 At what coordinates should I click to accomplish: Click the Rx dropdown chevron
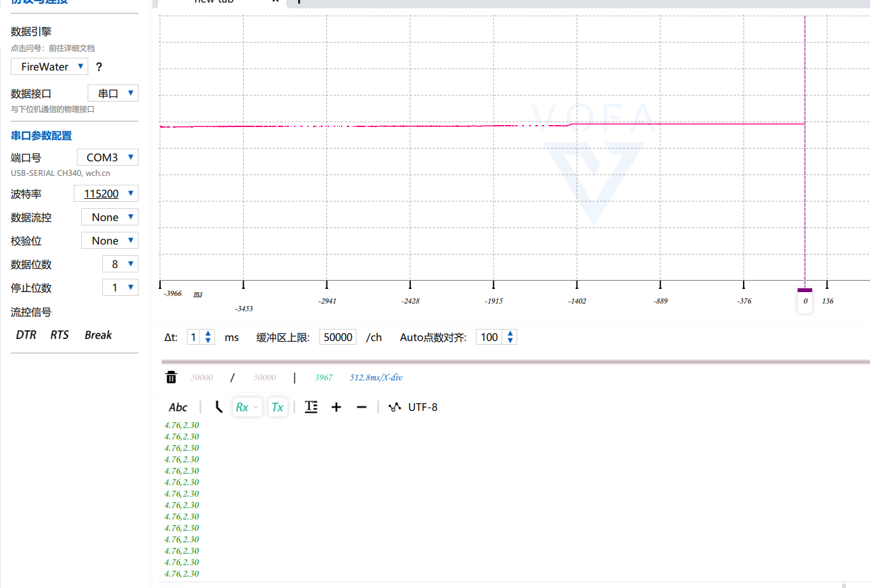click(x=256, y=408)
